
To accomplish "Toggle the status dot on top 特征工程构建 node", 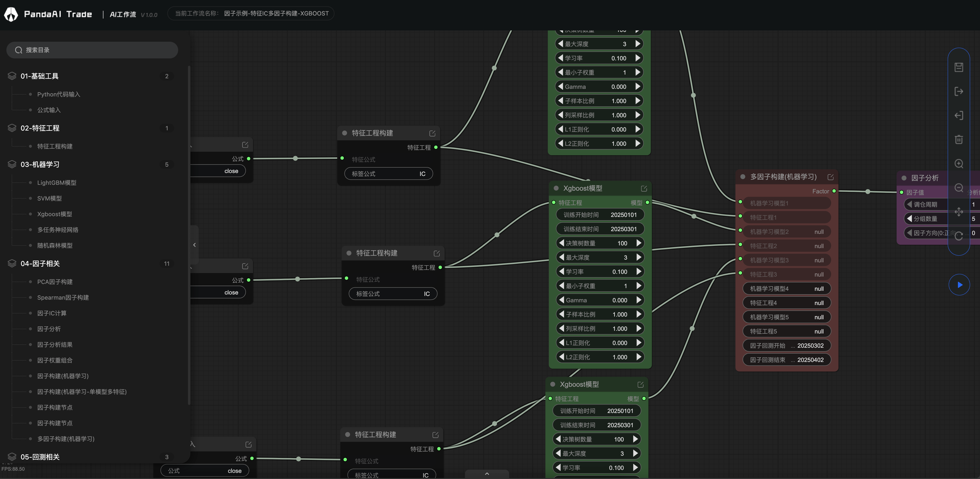I will 345,133.
